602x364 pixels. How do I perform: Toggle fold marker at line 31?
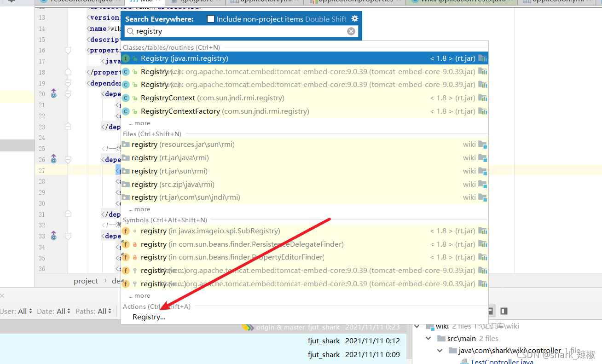(x=68, y=214)
